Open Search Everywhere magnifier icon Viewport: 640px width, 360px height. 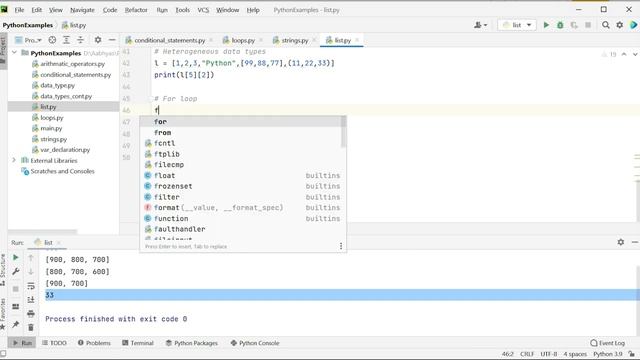(x=606, y=25)
